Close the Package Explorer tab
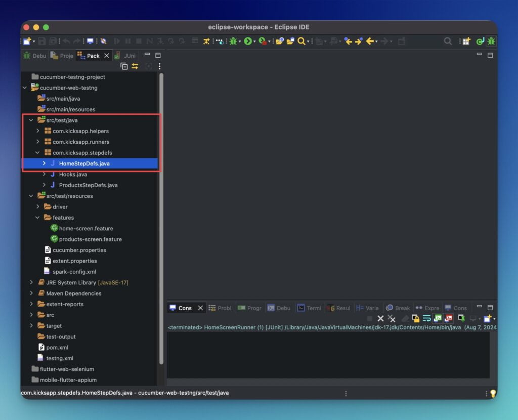Viewport: 518px width, 420px height. pyautogui.click(x=106, y=56)
